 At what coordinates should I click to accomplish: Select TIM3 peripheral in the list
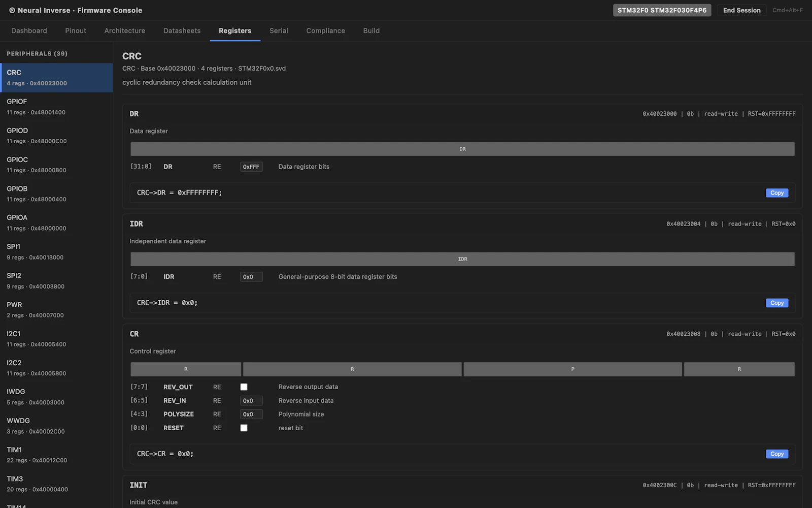click(x=56, y=484)
